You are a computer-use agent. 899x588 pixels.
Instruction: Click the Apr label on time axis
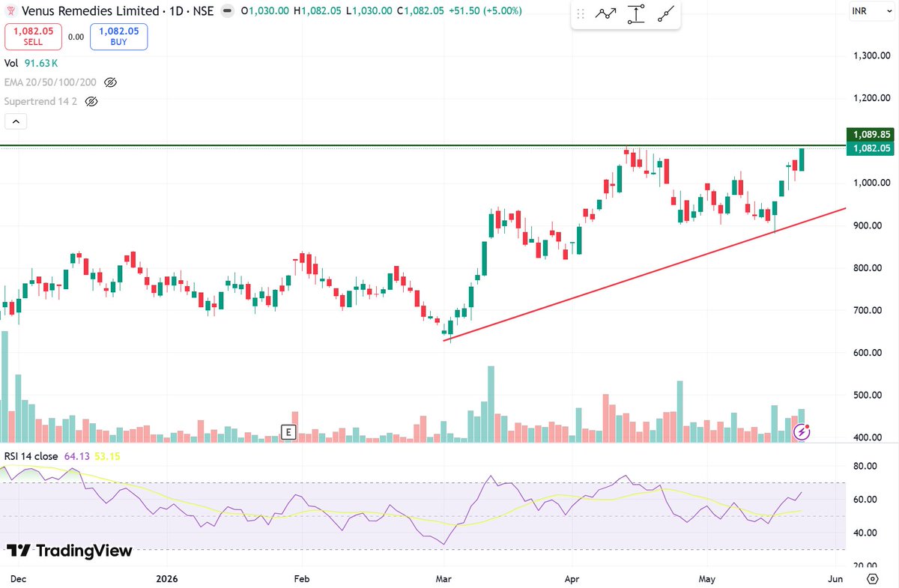(x=573, y=578)
